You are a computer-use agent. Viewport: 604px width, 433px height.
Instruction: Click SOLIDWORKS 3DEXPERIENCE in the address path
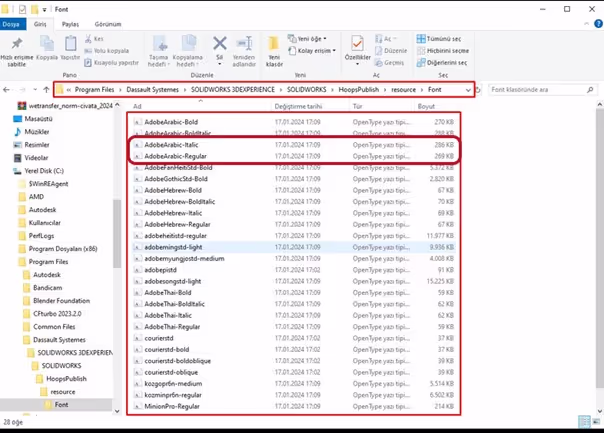tap(233, 90)
